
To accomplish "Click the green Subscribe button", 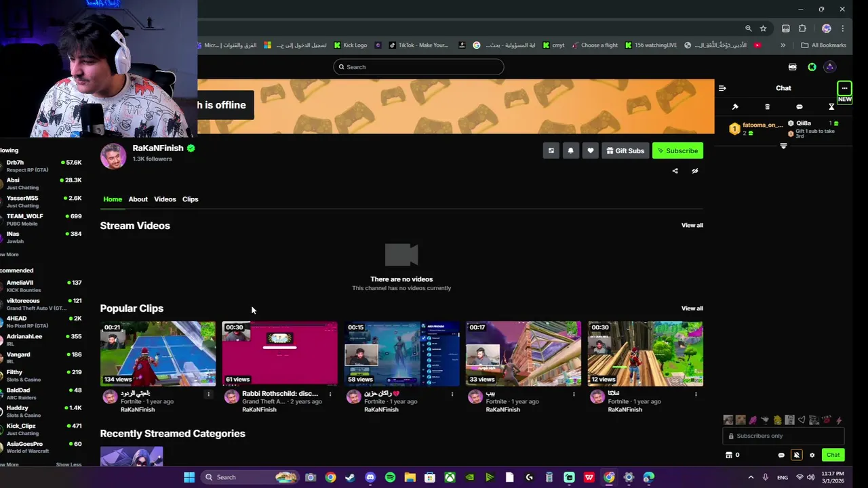I will 677,150.
